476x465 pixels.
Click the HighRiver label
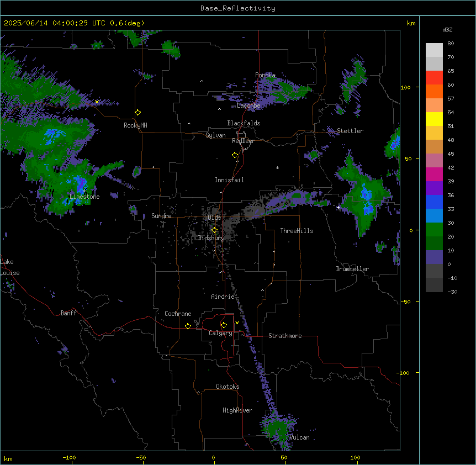(x=237, y=410)
